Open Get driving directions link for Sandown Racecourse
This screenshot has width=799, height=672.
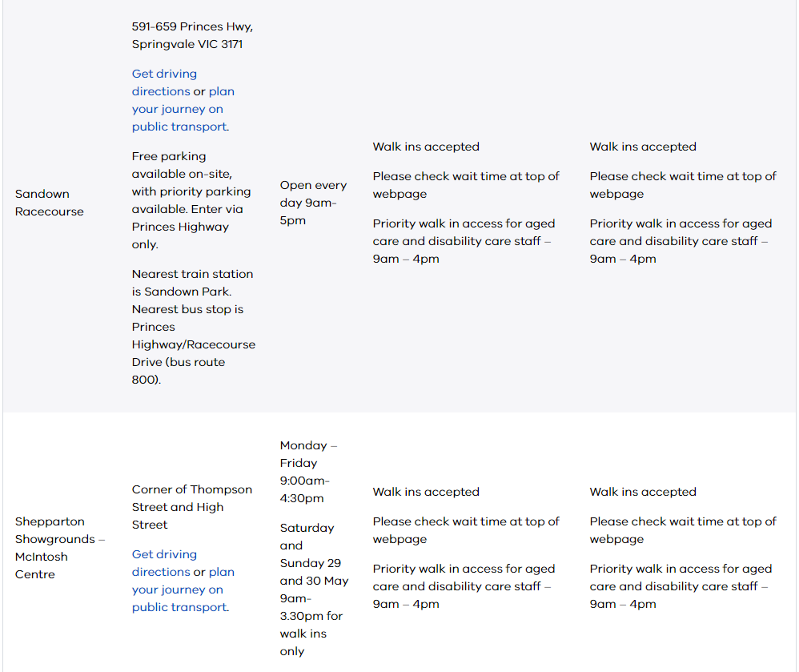(x=164, y=82)
